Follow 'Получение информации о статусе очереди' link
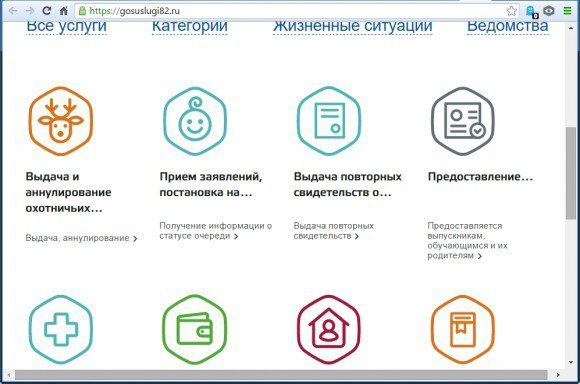Screen dimensions: 580x384 pos(216,231)
